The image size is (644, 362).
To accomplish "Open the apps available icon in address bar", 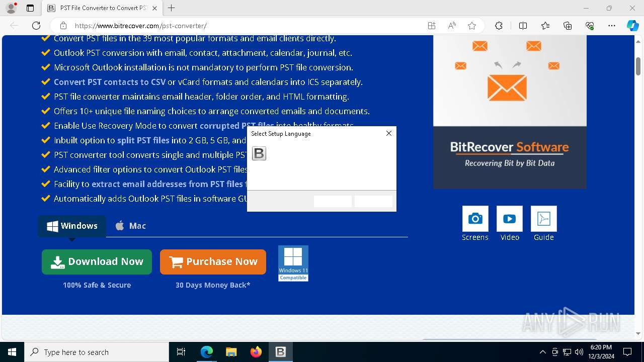I will pyautogui.click(x=432, y=26).
